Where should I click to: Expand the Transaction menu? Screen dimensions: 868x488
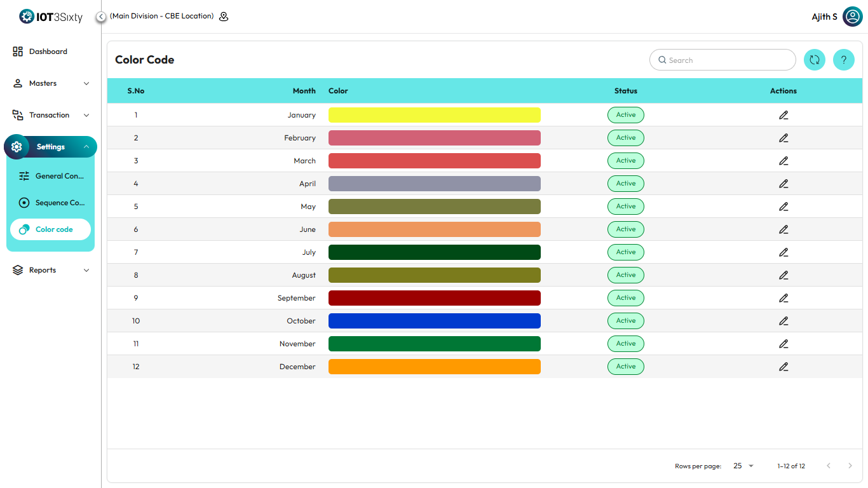(51, 115)
